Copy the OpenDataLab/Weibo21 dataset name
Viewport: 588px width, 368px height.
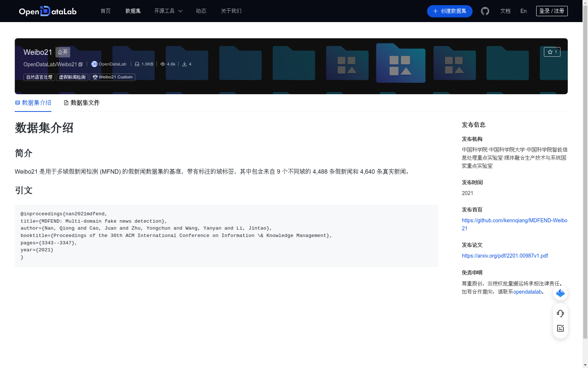click(x=81, y=64)
